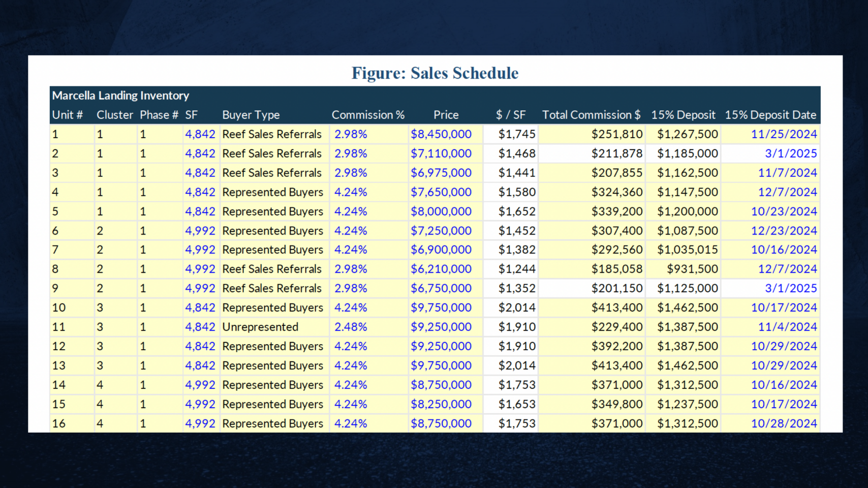Click the Total Commission $ column header
This screenshot has height=488, width=868.
click(x=591, y=115)
